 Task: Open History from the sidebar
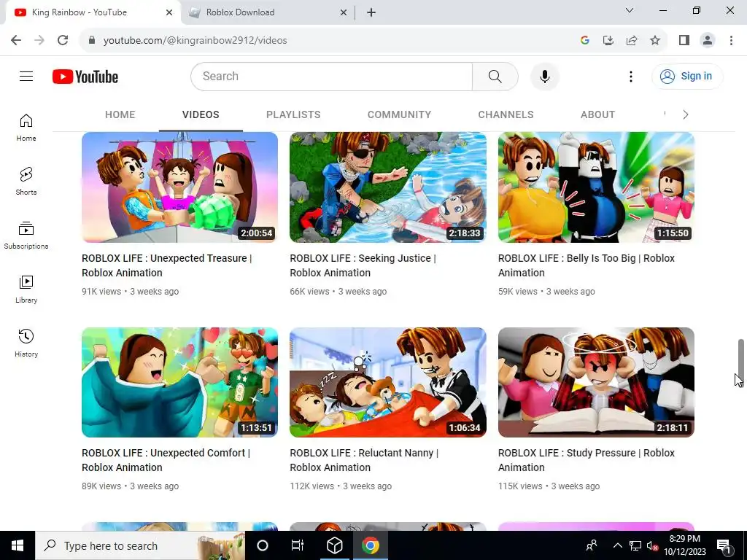point(26,343)
